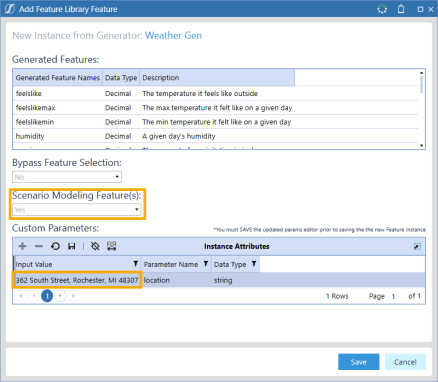Click the spinning loader icon in title bar

point(382,9)
